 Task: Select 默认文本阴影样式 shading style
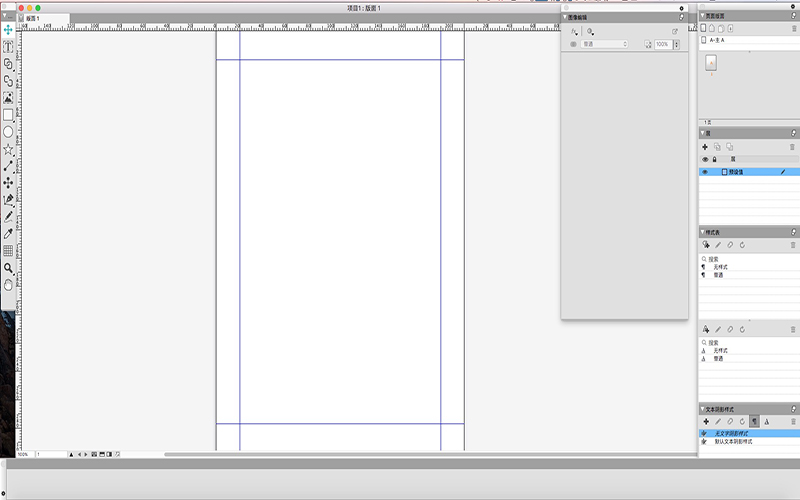[x=749, y=442]
